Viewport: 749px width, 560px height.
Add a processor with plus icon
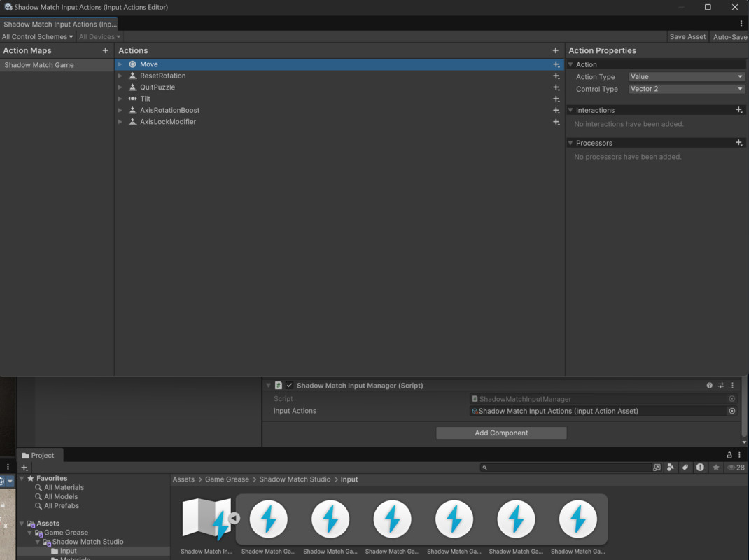(739, 143)
